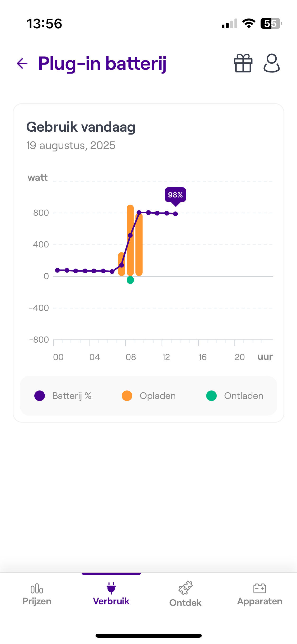
Task: Tap the Prijzen bar chart icon
Action: pyautogui.click(x=37, y=589)
